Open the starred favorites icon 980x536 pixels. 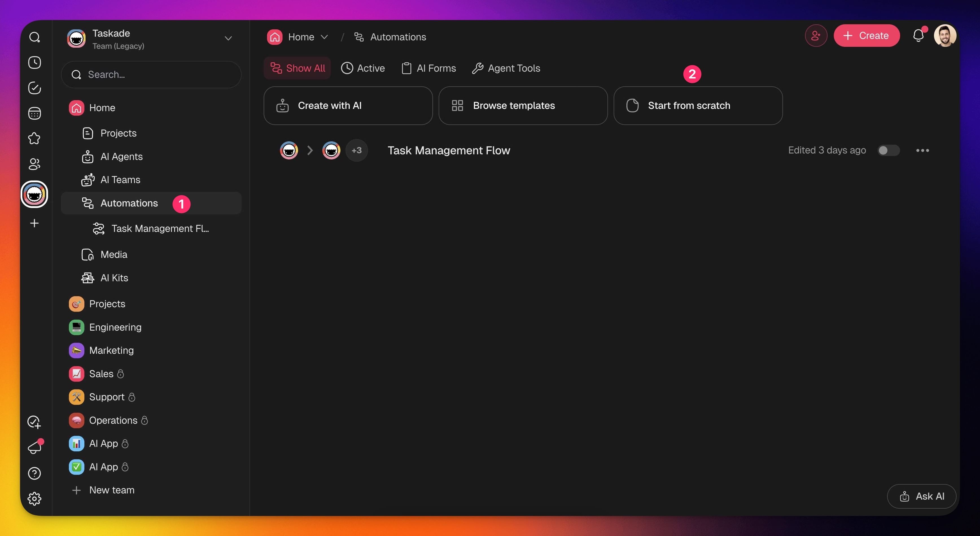[x=35, y=138]
